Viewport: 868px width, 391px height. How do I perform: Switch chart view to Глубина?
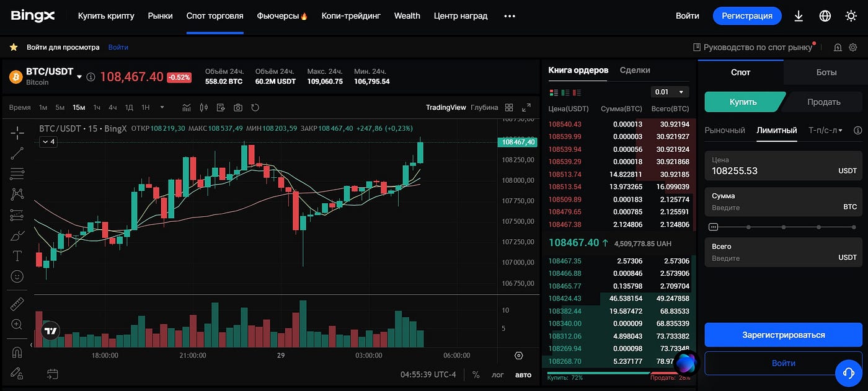click(x=484, y=107)
